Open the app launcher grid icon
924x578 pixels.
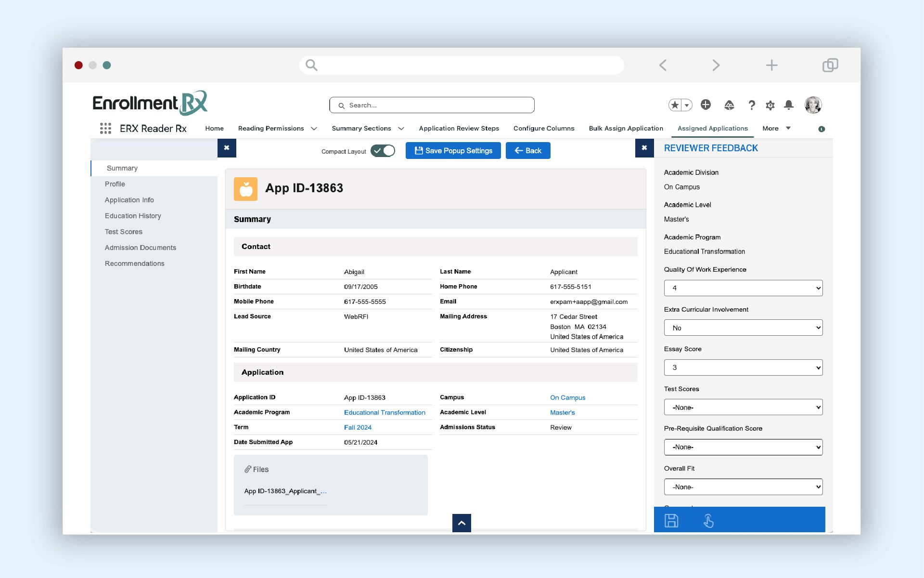click(105, 128)
